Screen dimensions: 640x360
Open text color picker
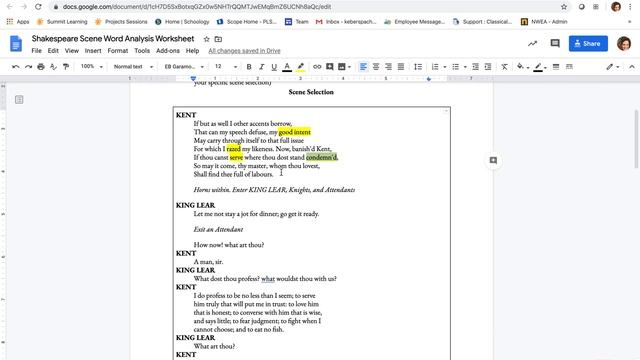pyautogui.click(x=287, y=67)
